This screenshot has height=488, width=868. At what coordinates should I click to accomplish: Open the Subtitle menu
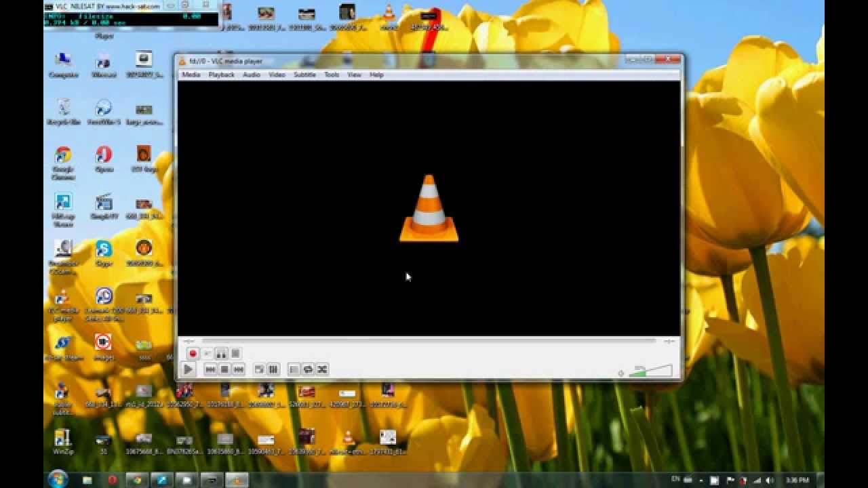pyautogui.click(x=304, y=75)
